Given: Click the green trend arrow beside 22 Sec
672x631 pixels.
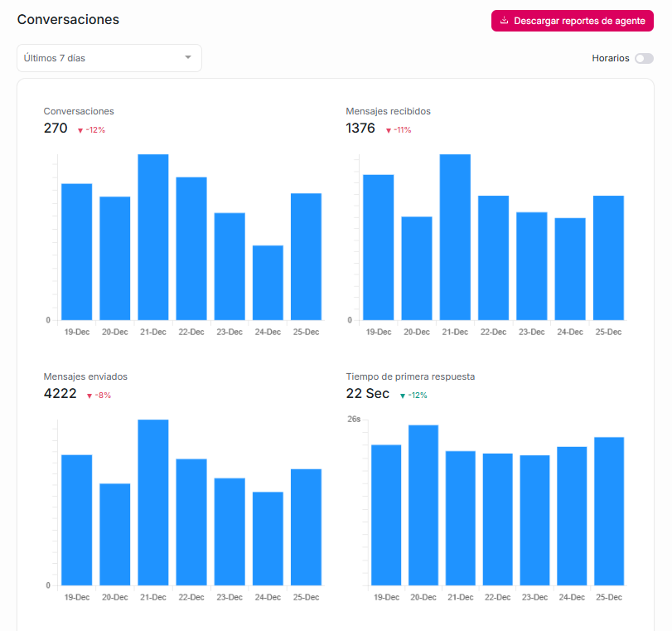Looking at the screenshot, I should 403,396.
